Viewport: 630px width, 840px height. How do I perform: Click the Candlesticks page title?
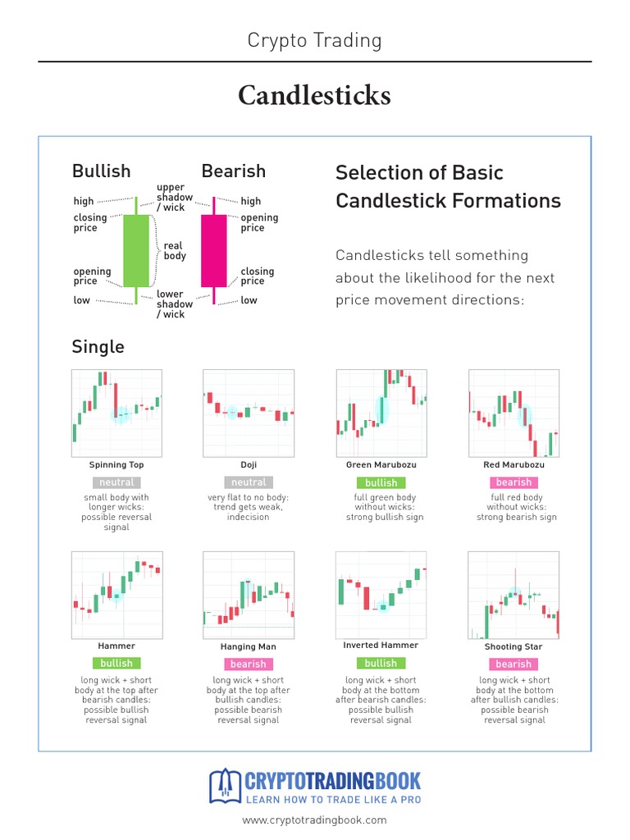click(x=314, y=96)
